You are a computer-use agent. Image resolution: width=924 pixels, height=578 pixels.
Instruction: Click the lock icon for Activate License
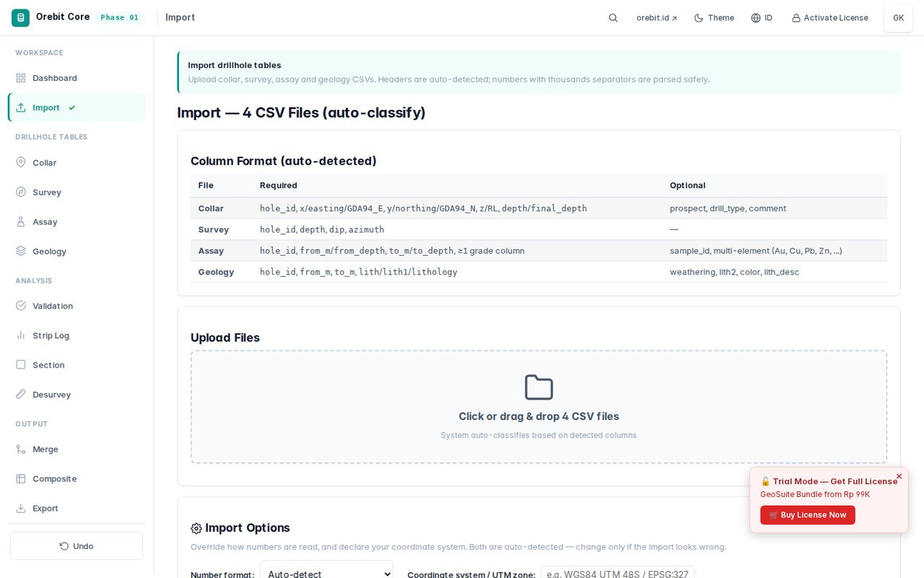(796, 18)
